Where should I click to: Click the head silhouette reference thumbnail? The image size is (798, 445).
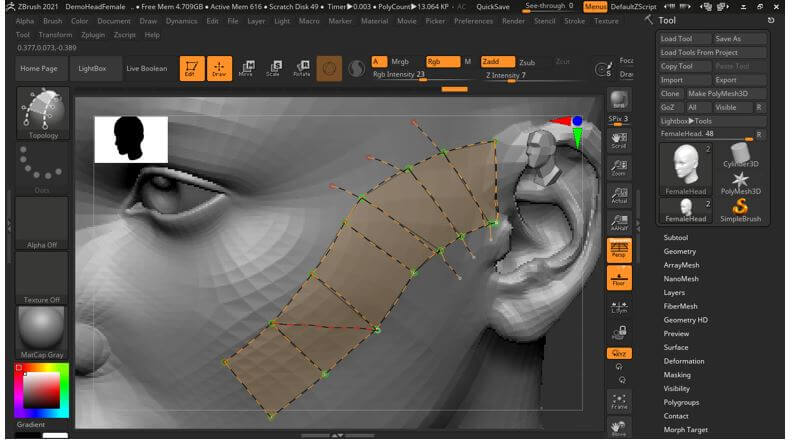point(131,140)
